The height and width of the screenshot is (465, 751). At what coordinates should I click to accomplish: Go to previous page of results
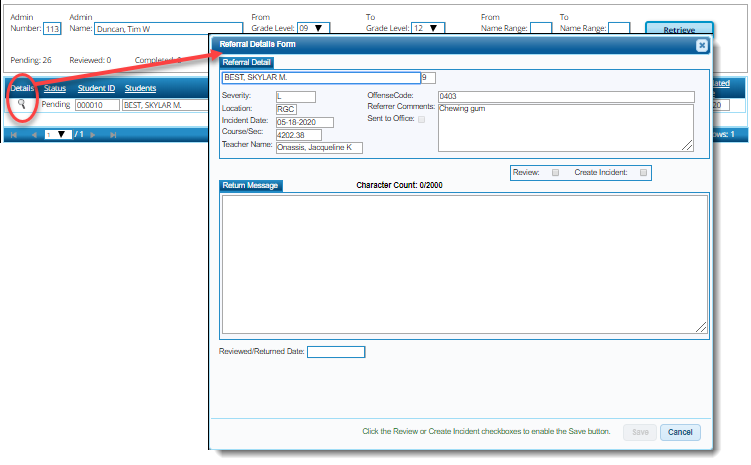pos(32,134)
